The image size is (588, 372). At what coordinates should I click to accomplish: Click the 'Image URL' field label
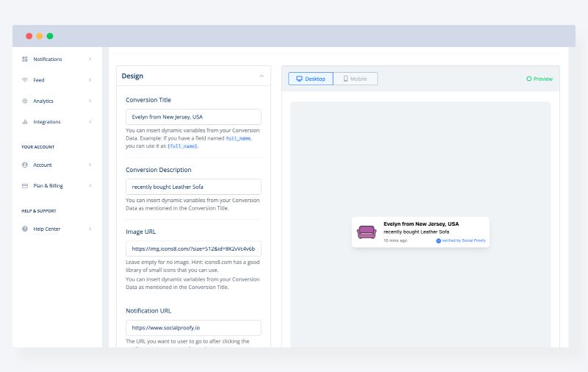click(x=140, y=232)
